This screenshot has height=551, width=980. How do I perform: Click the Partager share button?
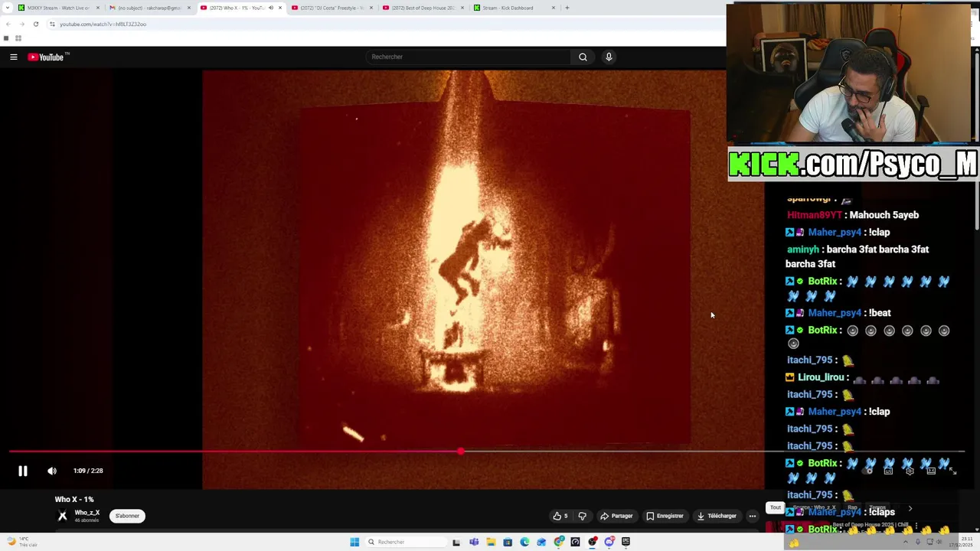(x=616, y=516)
